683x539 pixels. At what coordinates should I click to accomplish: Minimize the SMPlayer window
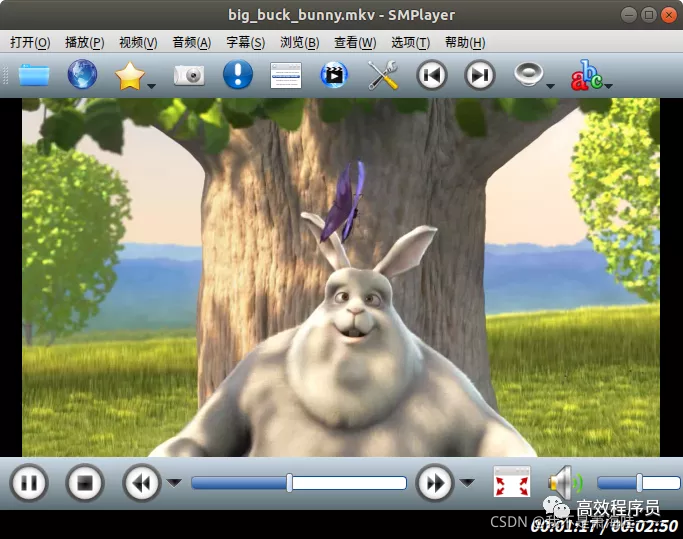point(629,15)
